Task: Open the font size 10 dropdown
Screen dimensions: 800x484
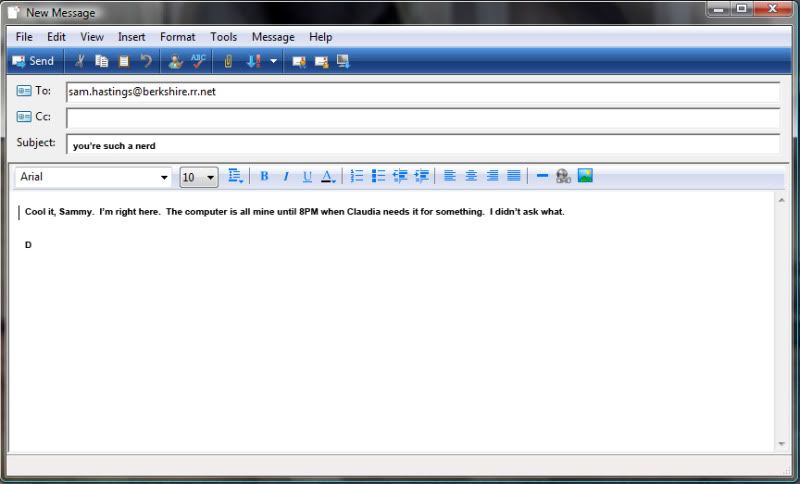Action: [x=210, y=177]
